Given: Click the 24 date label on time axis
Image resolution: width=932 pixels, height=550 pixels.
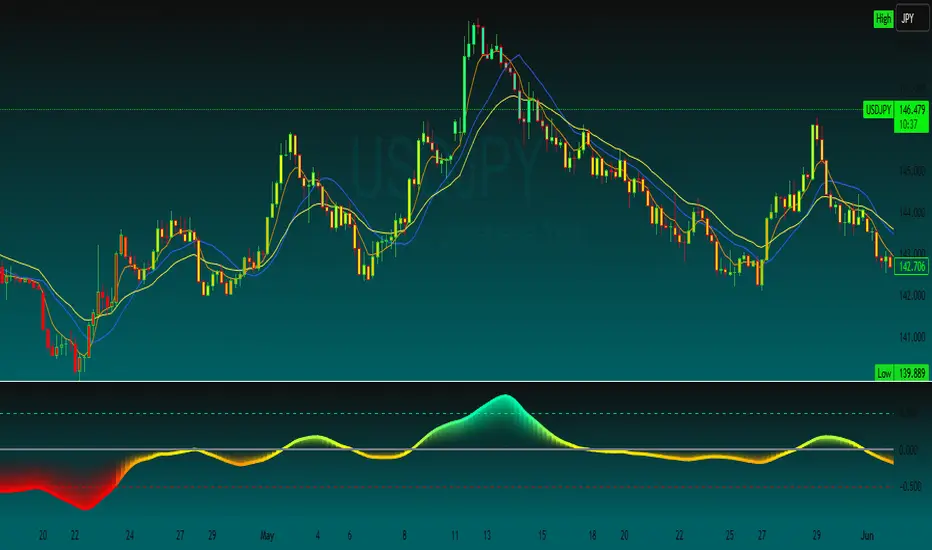Looking at the screenshot, I should pyautogui.click(x=130, y=536).
